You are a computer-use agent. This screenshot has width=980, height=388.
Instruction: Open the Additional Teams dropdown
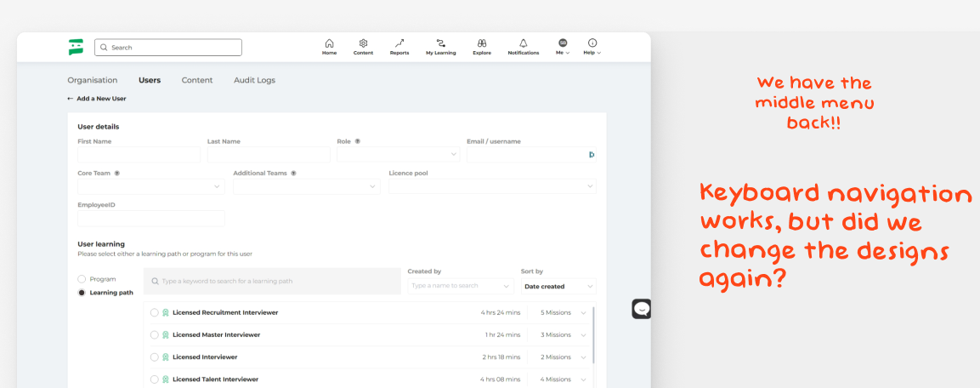[306, 186]
